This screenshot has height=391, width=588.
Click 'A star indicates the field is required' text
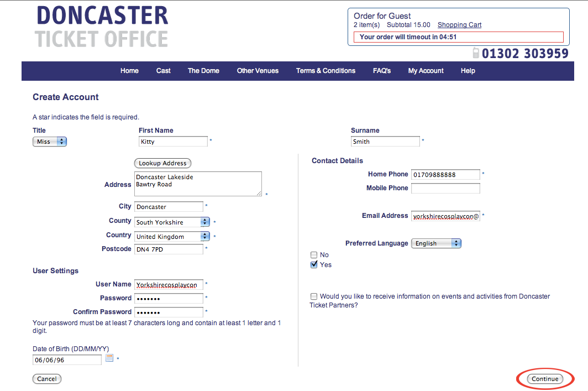(86, 117)
